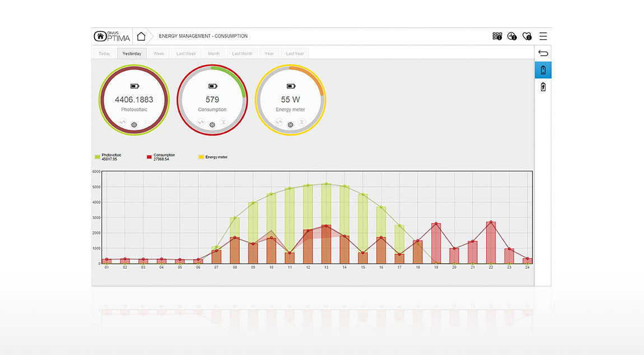This screenshot has height=355, width=644.
Task: Select the Month time range tab
Action: (x=213, y=53)
